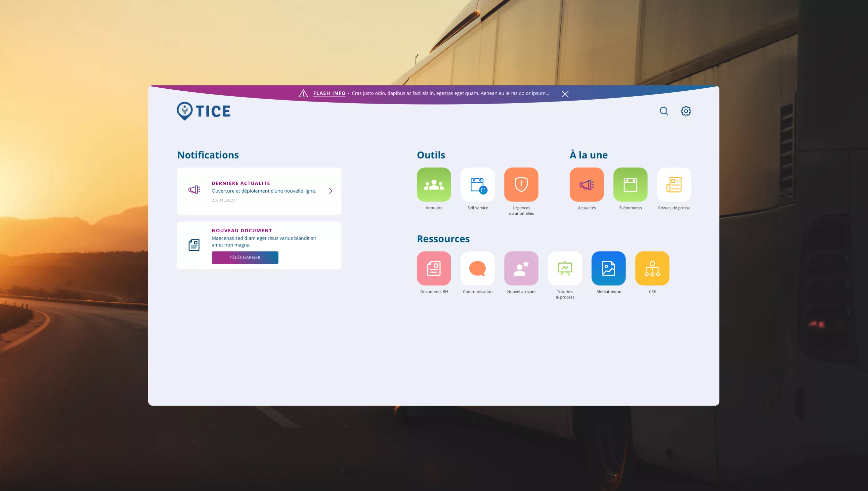The height and width of the screenshot is (491, 868).
Task: Launch the Self service calendar icon
Action: click(x=477, y=185)
